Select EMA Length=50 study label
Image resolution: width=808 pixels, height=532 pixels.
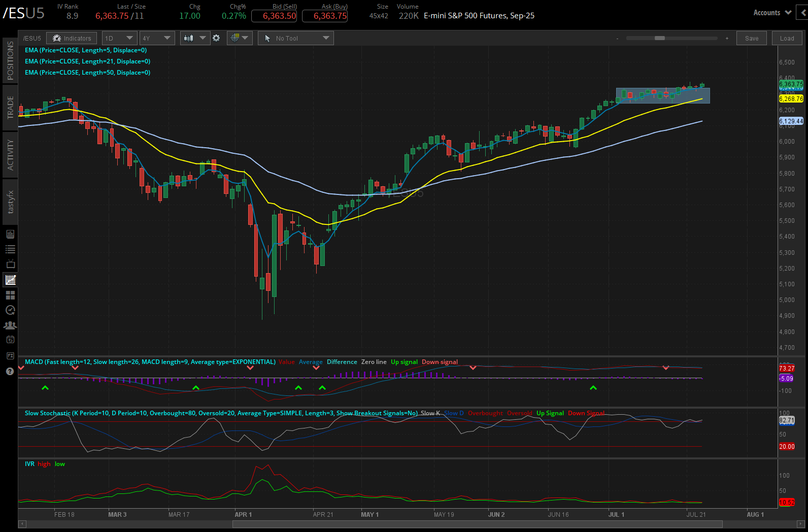[87, 73]
